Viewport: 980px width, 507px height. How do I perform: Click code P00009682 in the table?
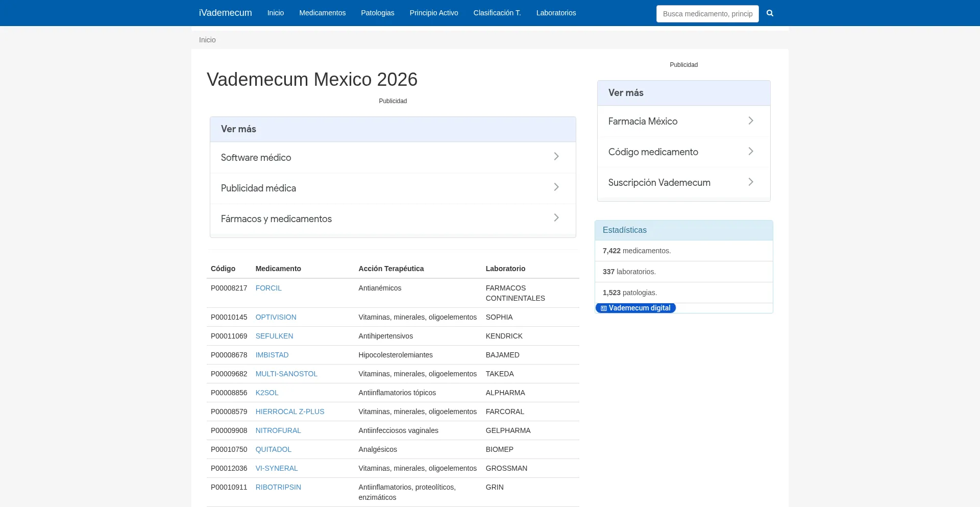(x=229, y=374)
